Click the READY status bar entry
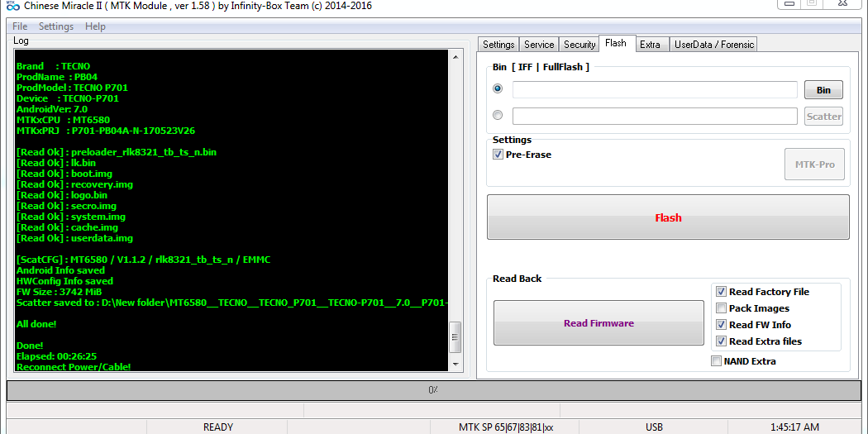Image resolution: width=868 pixels, height=434 pixels. (x=218, y=427)
